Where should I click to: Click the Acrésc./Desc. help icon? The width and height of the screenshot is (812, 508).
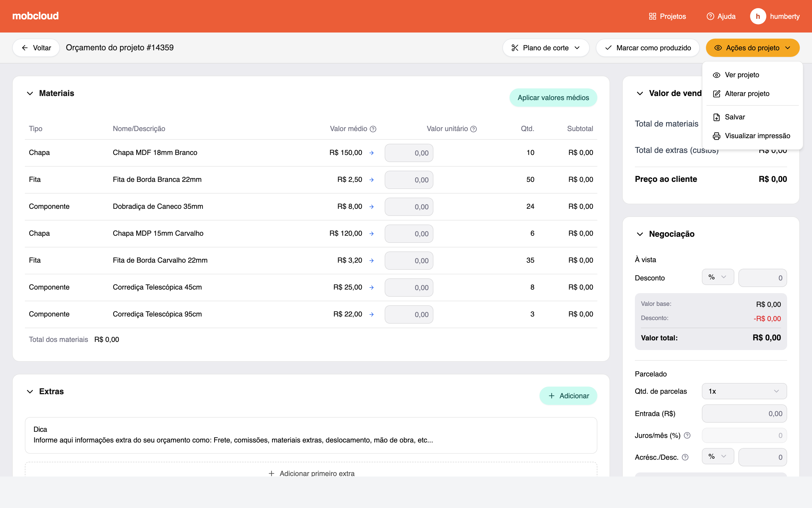coord(685,457)
